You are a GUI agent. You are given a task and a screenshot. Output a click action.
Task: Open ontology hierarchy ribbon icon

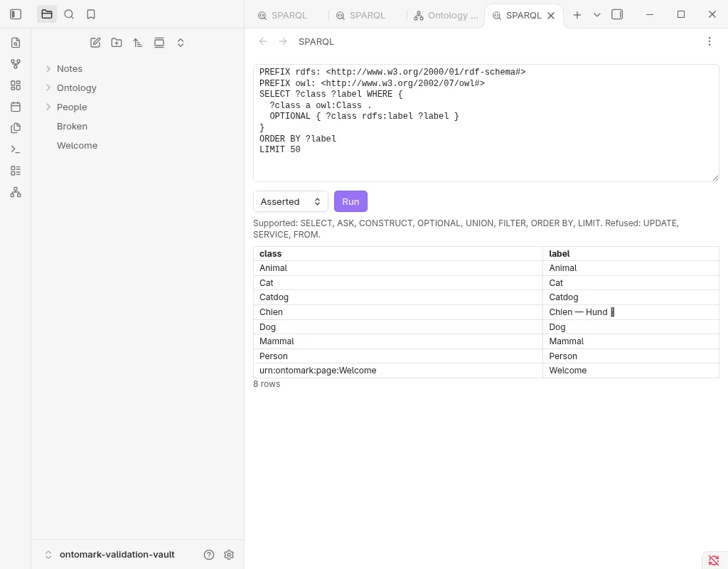click(16, 192)
